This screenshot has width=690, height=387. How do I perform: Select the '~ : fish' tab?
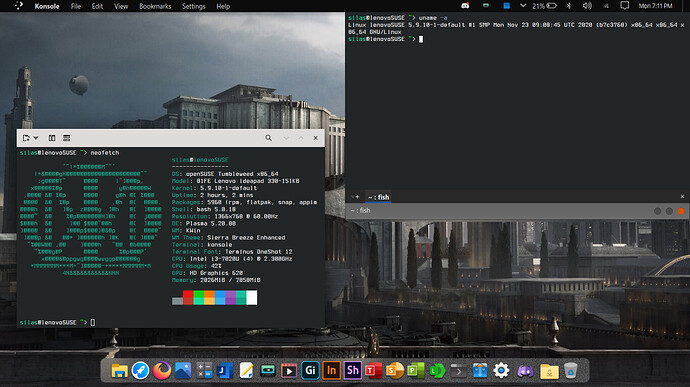click(x=378, y=197)
